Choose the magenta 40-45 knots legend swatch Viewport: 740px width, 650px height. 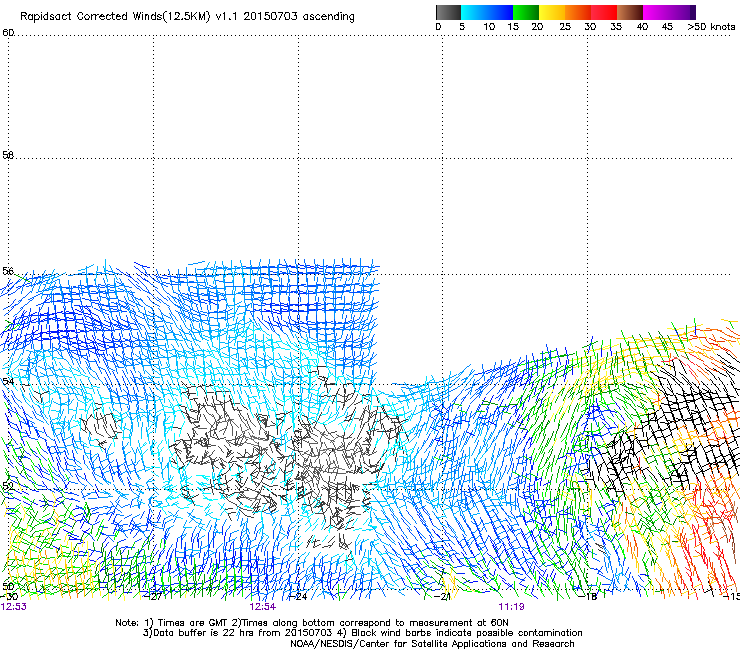[656, 12]
